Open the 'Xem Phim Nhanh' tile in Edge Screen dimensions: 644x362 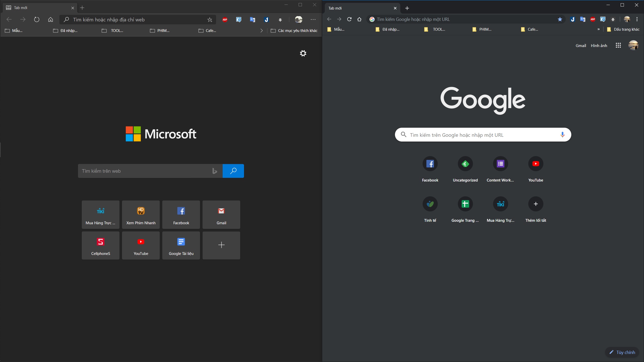click(x=141, y=215)
